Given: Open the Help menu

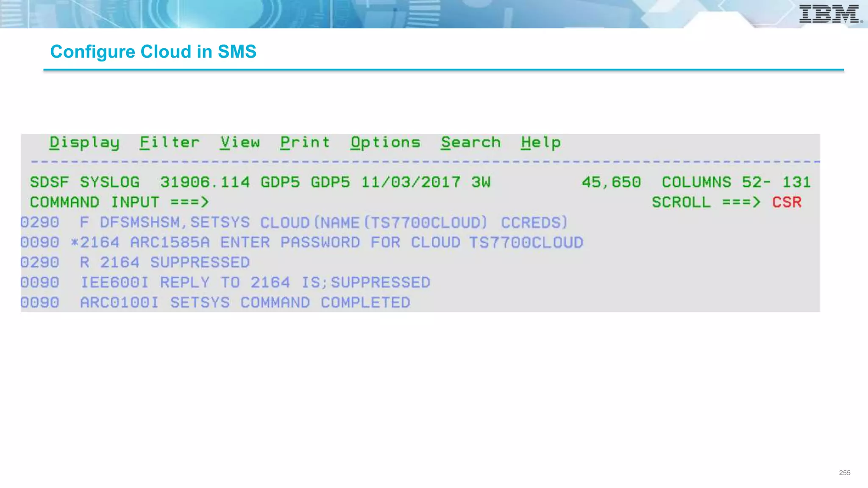Looking at the screenshot, I should pyautogui.click(x=541, y=143).
